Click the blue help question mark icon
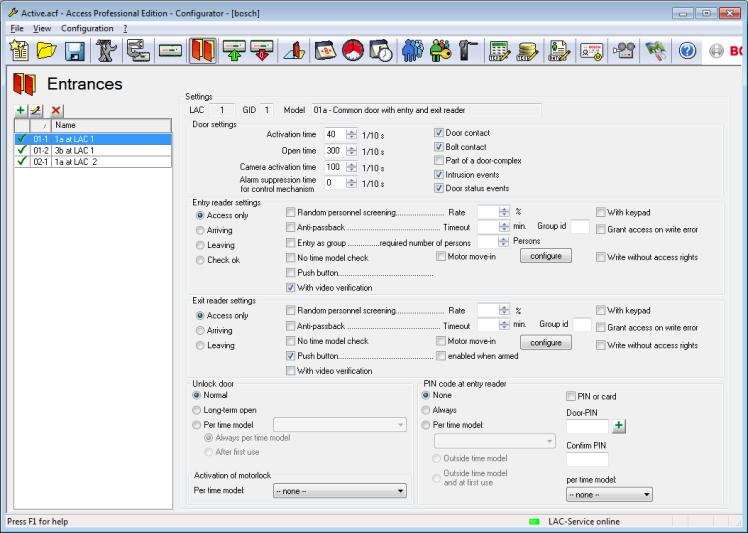Screen dimensions: 748x533 (x=687, y=51)
